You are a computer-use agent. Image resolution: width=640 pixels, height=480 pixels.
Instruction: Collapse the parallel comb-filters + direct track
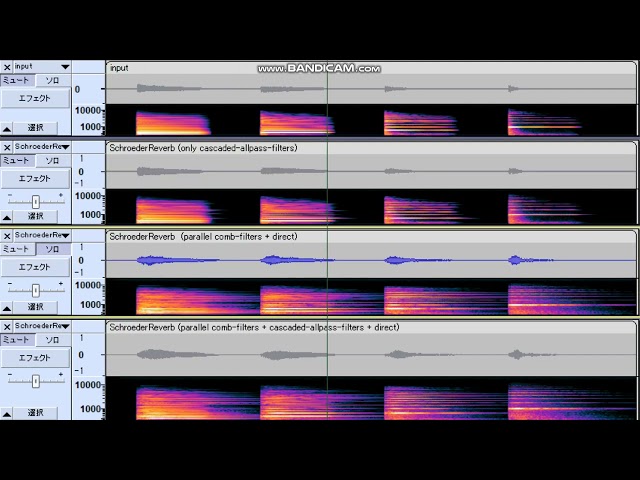7,308
